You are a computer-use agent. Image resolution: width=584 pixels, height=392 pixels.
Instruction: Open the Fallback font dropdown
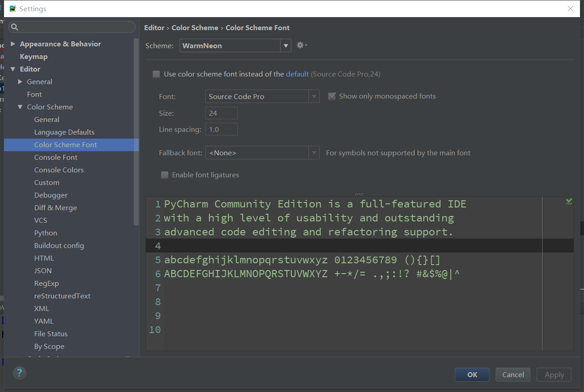click(x=262, y=153)
